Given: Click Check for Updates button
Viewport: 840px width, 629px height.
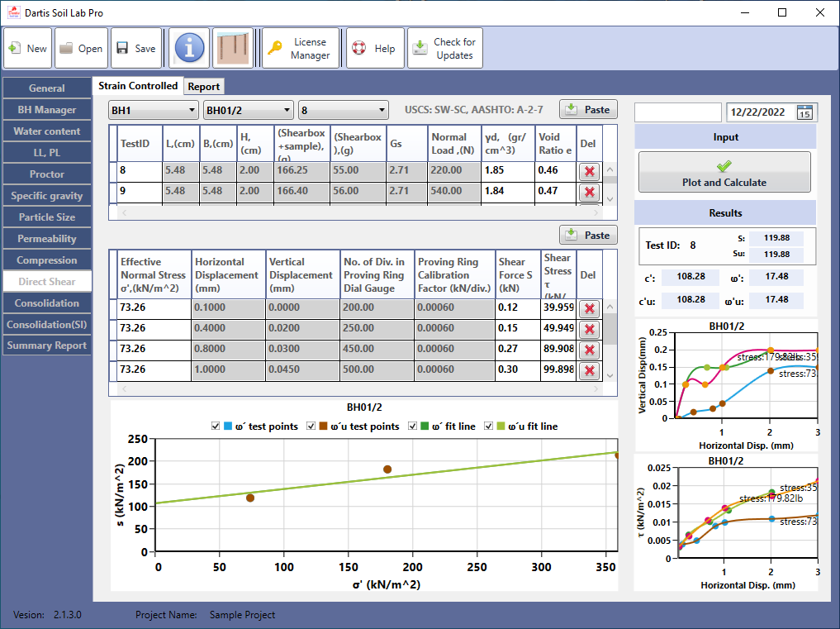Looking at the screenshot, I should tap(445, 48).
